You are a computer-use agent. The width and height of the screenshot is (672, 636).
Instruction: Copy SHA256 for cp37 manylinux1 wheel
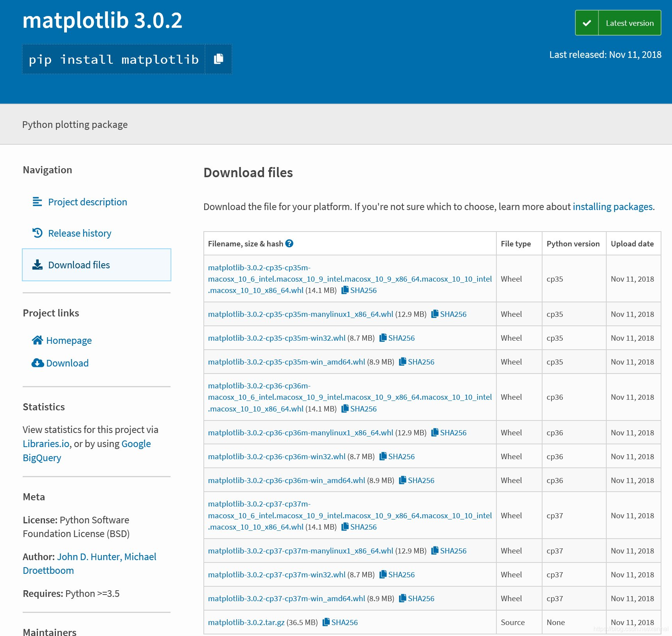pos(449,551)
